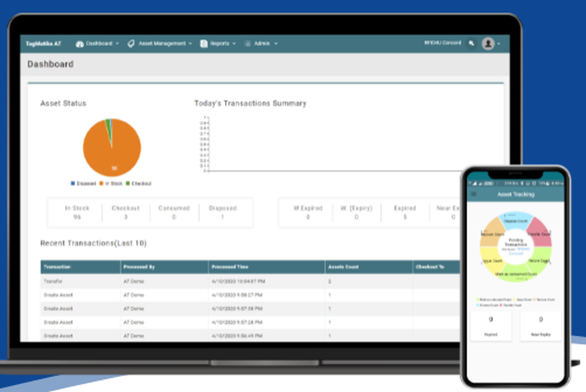586x392 pixels.
Task: Click AT Demo in the Transfer row
Action: pyautogui.click(x=134, y=281)
